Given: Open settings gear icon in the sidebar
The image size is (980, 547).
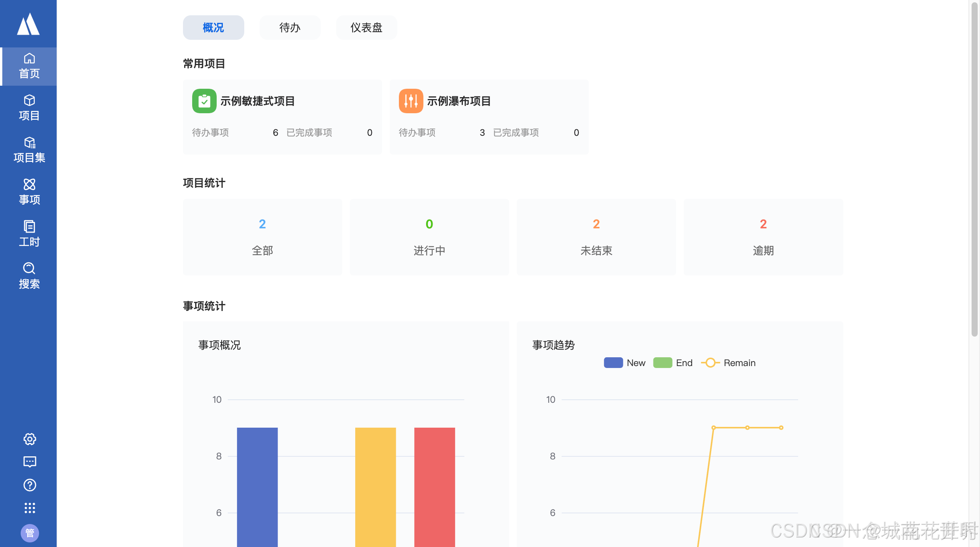Looking at the screenshot, I should tap(29, 439).
